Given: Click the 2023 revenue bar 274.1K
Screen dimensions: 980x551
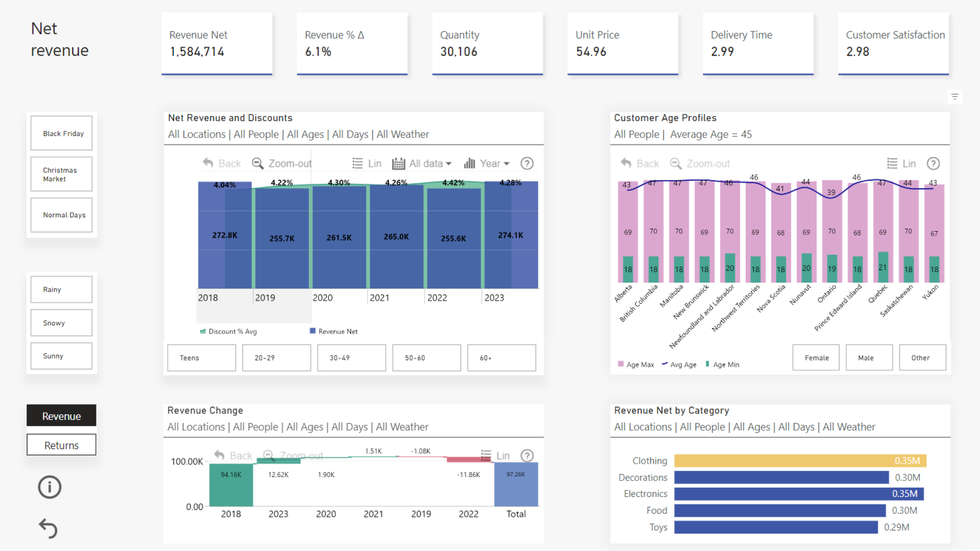Looking at the screenshot, I should pos(511,235).
